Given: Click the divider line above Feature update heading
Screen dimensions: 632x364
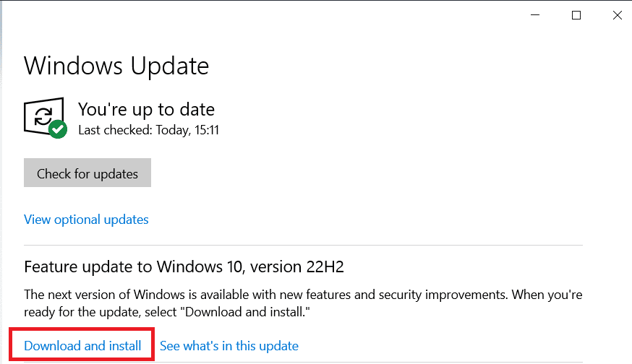Looking at the screenshot, I should point(303,246).
